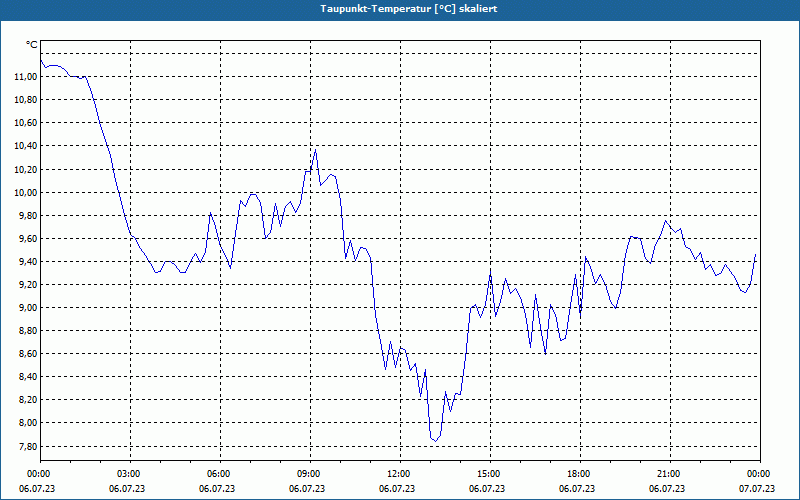Click the 09:00 time label
This screenshot has height=500, width=800.
310,474
